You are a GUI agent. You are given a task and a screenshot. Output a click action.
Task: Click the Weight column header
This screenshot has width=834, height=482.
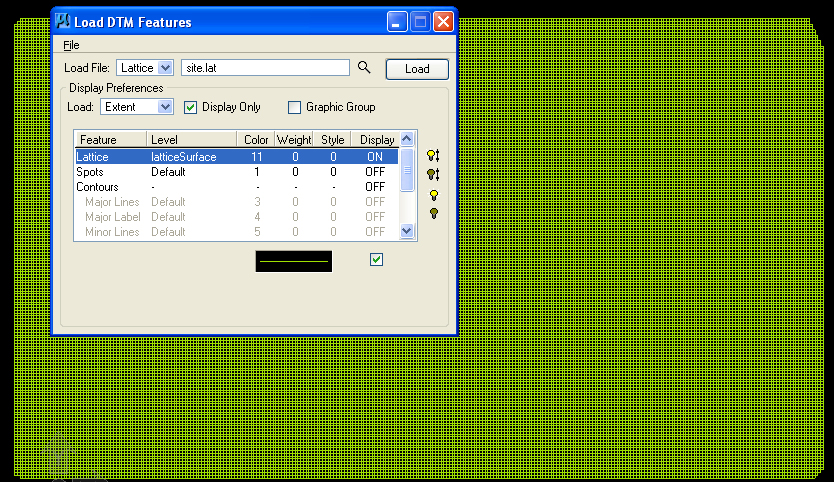[294, 140]
